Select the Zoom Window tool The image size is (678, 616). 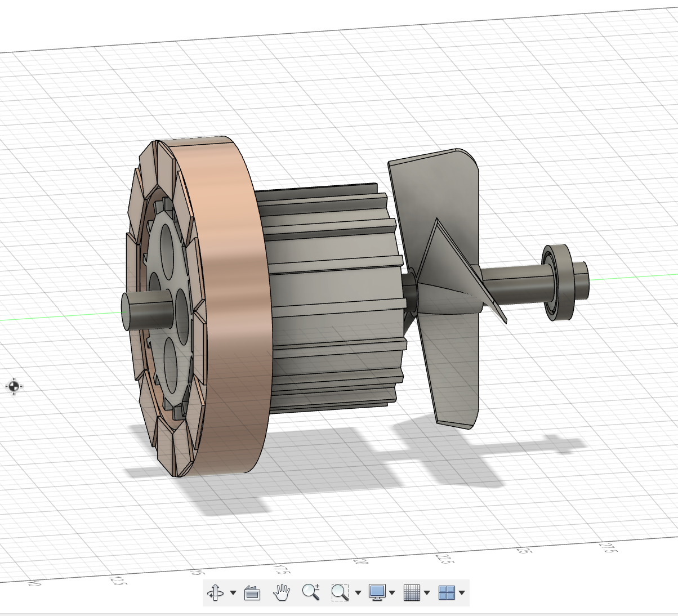pos(340,592)
